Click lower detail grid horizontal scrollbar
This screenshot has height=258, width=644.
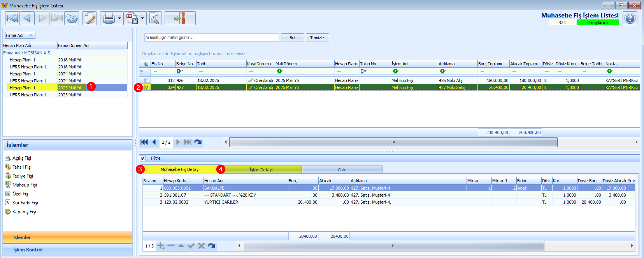[x=393, y=246]
